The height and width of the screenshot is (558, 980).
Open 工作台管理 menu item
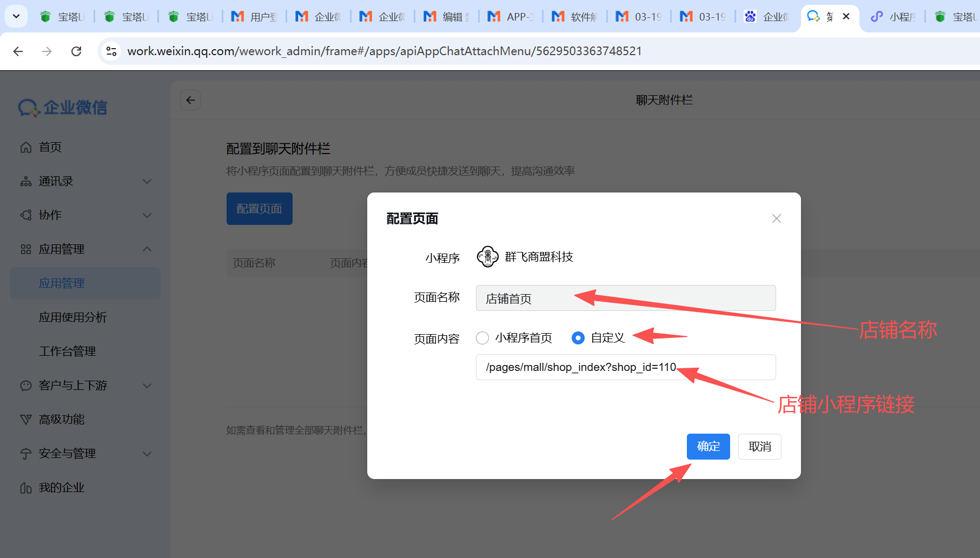click(x=68, y=351)
